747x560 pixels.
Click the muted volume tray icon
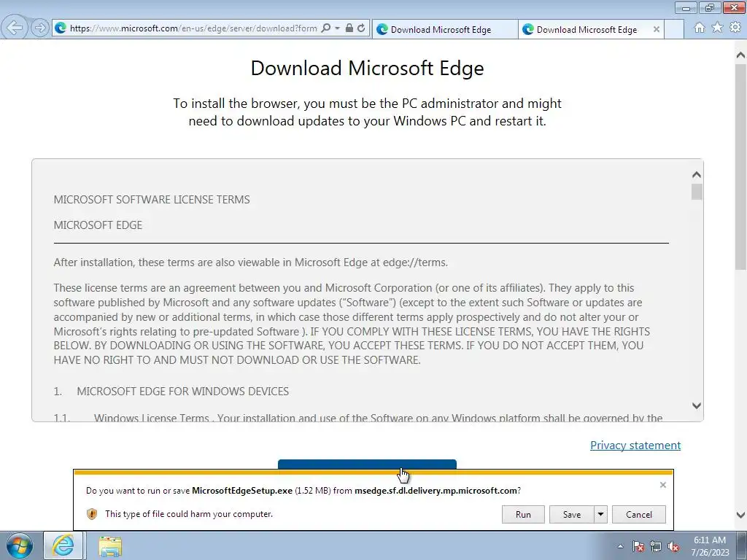673,546
